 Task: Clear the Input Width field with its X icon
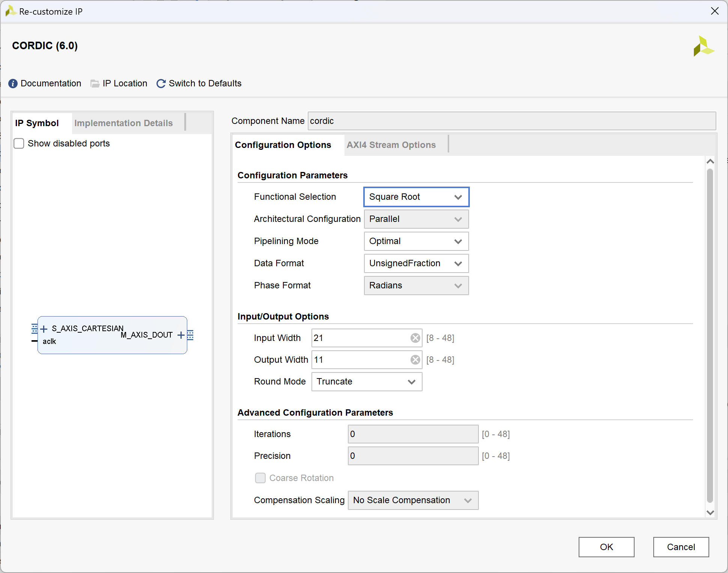(415, 338)
